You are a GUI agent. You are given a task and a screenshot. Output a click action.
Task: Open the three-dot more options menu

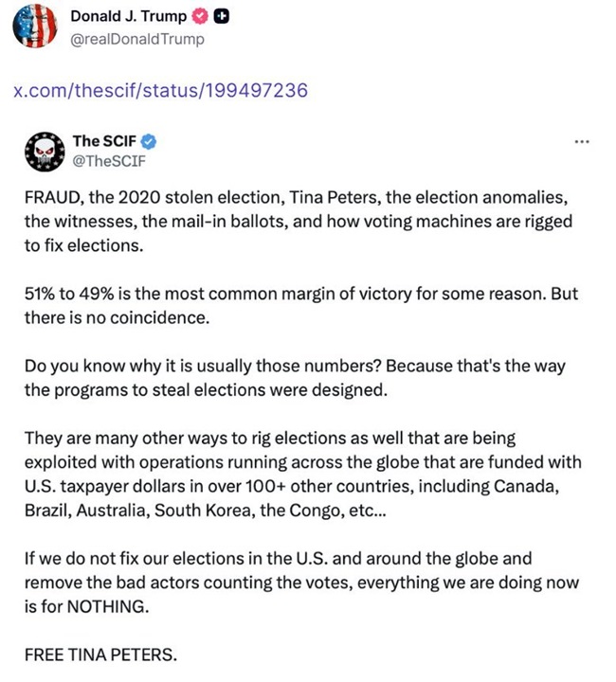[581, 142]
